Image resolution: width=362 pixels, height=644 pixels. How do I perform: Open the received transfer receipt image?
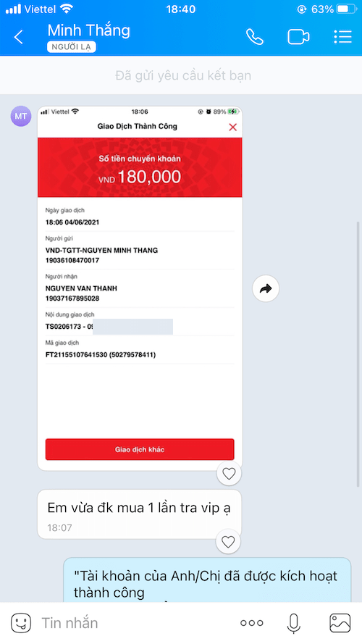coord(140,288)
